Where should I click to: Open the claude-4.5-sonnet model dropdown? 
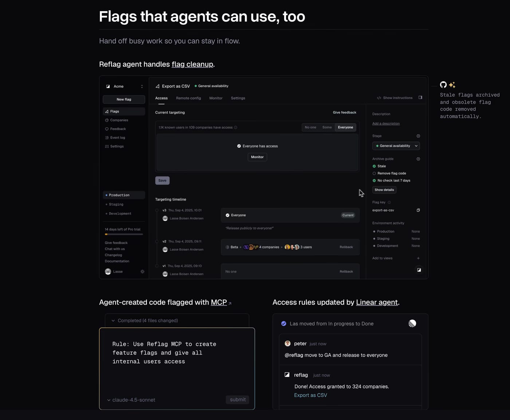pos(131,400)
